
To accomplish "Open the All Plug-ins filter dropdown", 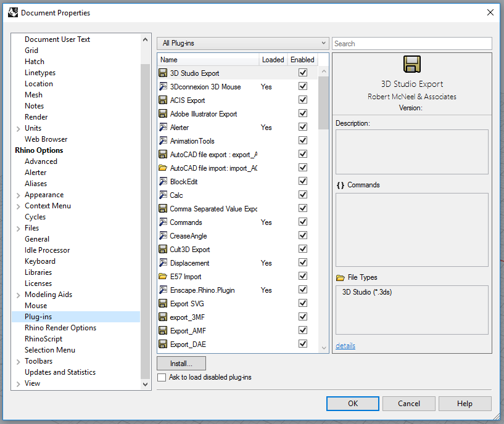I will coord(242,44).
